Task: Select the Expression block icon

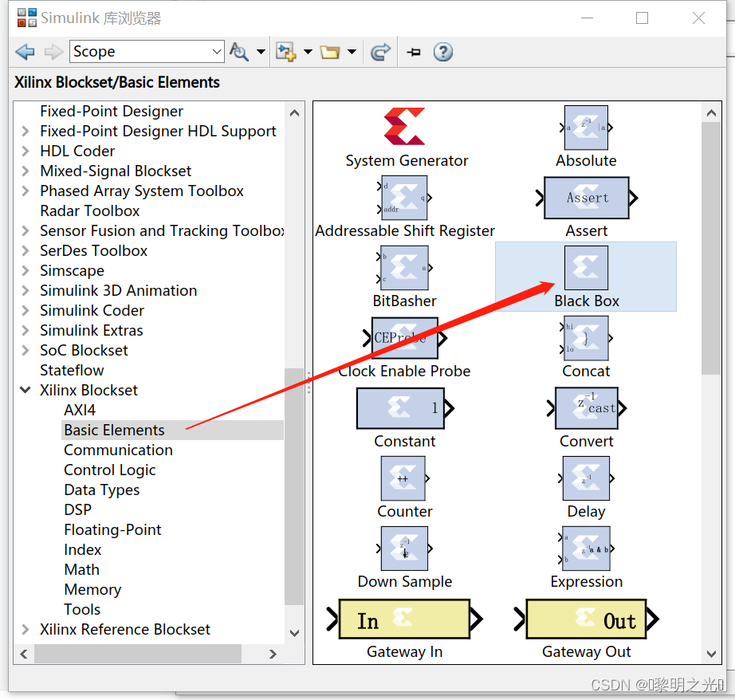Action: (x=586, y=549)
